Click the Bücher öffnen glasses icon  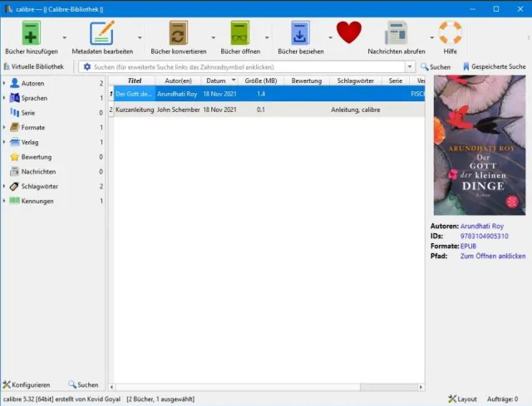pos(241,33)
